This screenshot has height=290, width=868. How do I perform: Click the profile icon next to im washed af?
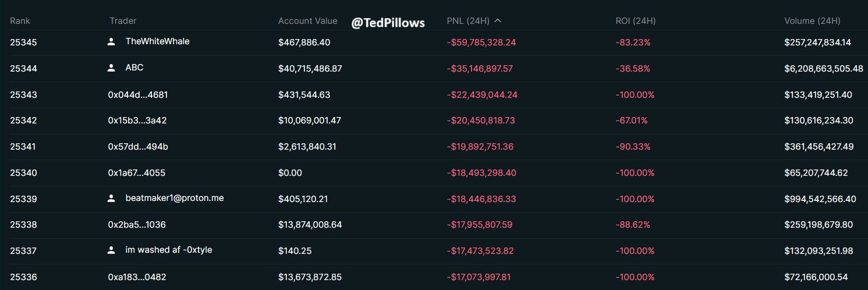point(111,250)
